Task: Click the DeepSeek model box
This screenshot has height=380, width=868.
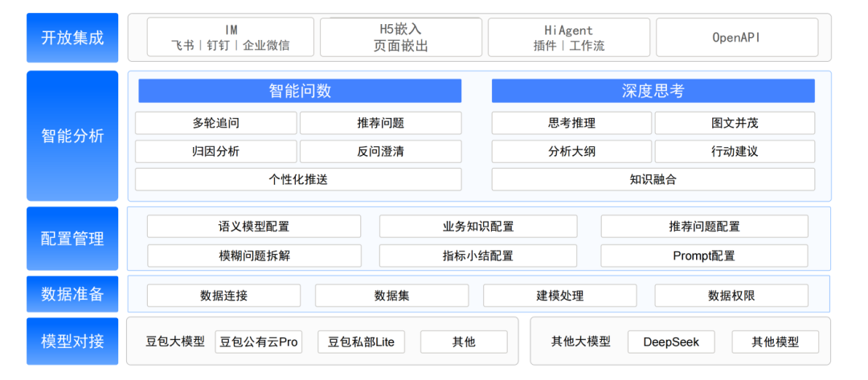Action: tap(671, 341)
